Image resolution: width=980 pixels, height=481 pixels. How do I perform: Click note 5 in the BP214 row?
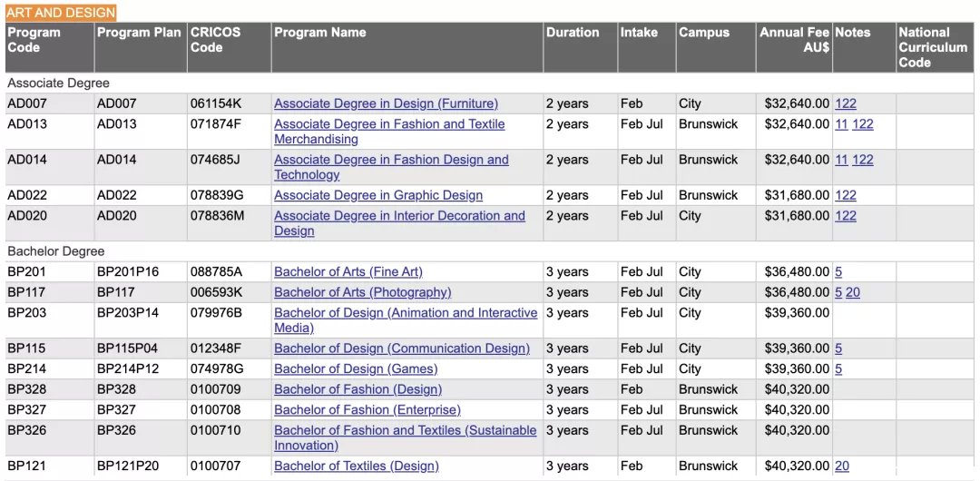(838, 369)
